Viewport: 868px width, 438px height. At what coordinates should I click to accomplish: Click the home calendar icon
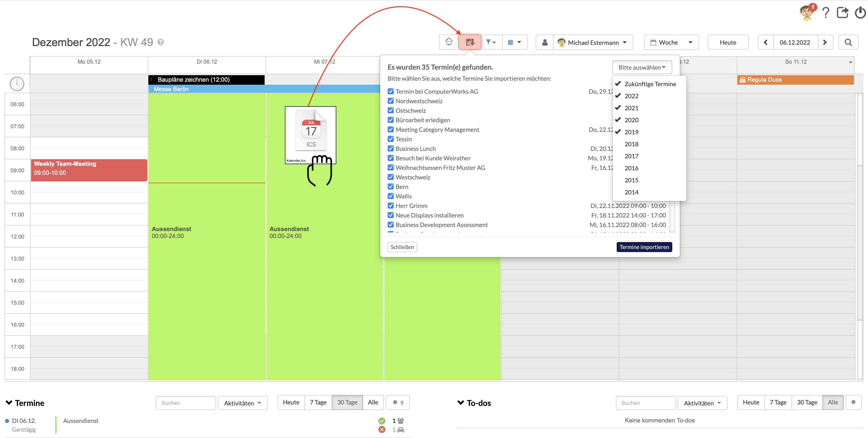click(x=449, y=42)
